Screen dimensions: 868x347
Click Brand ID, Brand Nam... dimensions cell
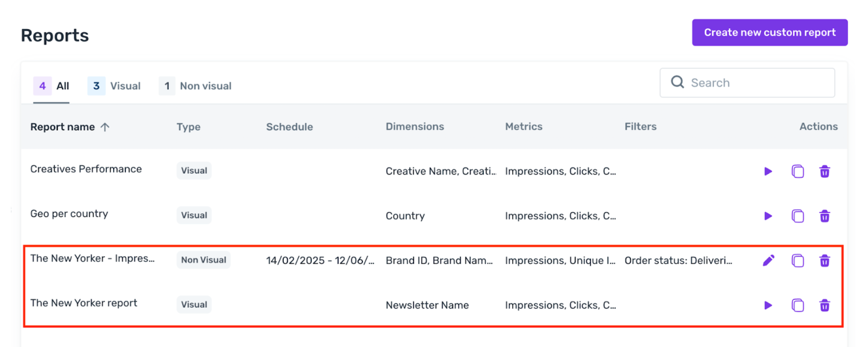tap(439, 260)
